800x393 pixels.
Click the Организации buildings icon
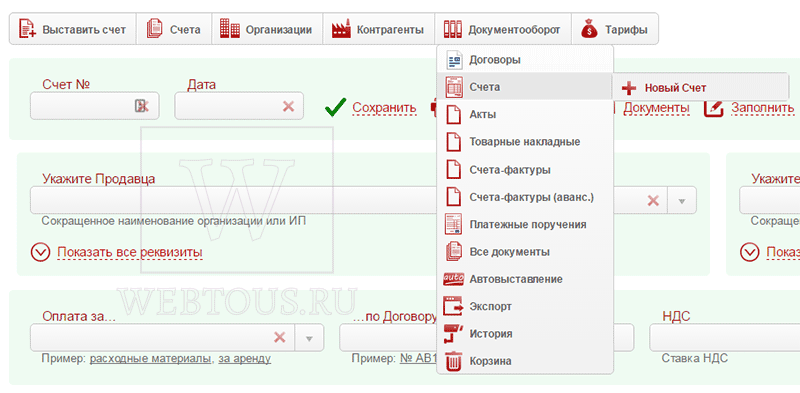tap(230, 28)
